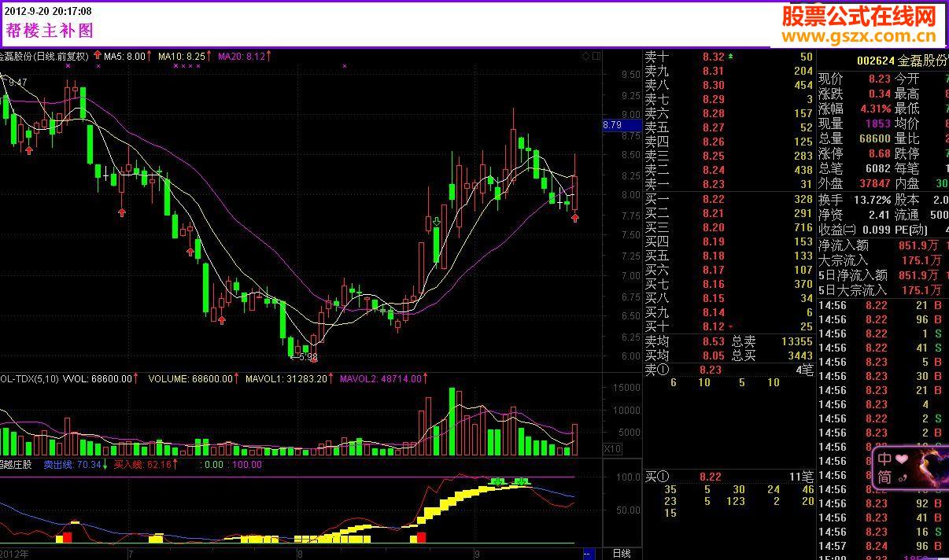
Task: Select the 买入线 62.16 indicator label
Action: pyautogui.click(x=143, y=465)
